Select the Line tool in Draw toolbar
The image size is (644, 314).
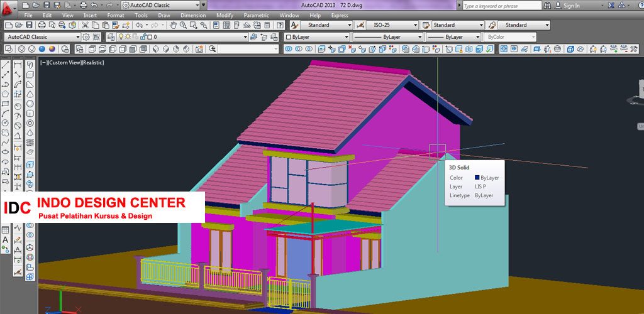(5, 65)
